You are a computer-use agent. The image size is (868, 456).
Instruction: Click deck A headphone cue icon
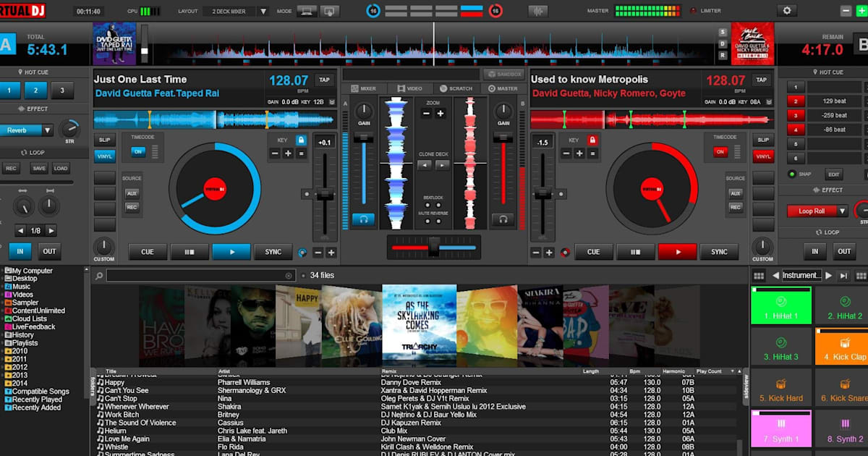pyautogui.click(x=363, y=219)
